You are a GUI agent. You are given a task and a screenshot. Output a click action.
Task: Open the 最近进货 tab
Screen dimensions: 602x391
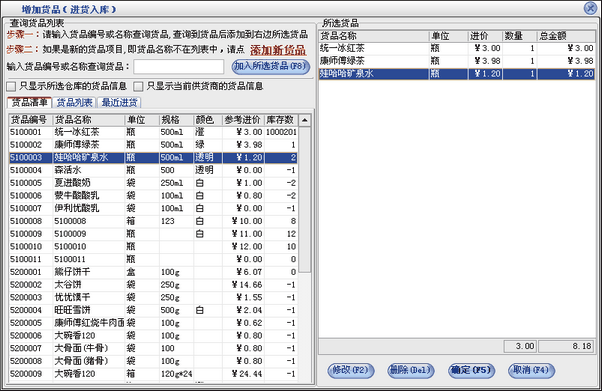point(119,103)
